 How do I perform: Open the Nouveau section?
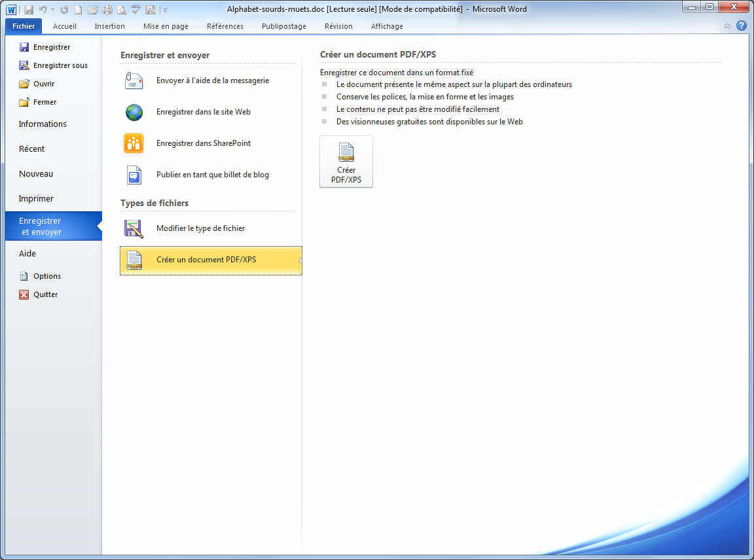click(x=36, y=174)
